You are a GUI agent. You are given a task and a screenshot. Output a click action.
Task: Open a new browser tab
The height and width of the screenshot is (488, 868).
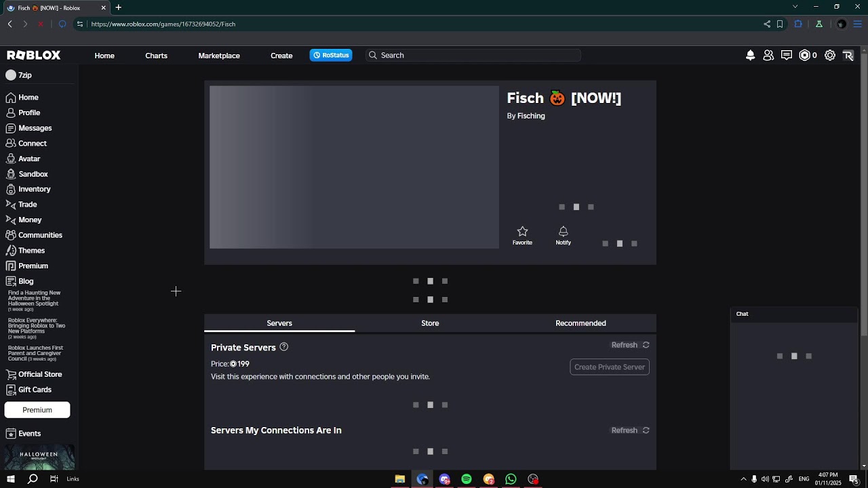tap(119, 7)
